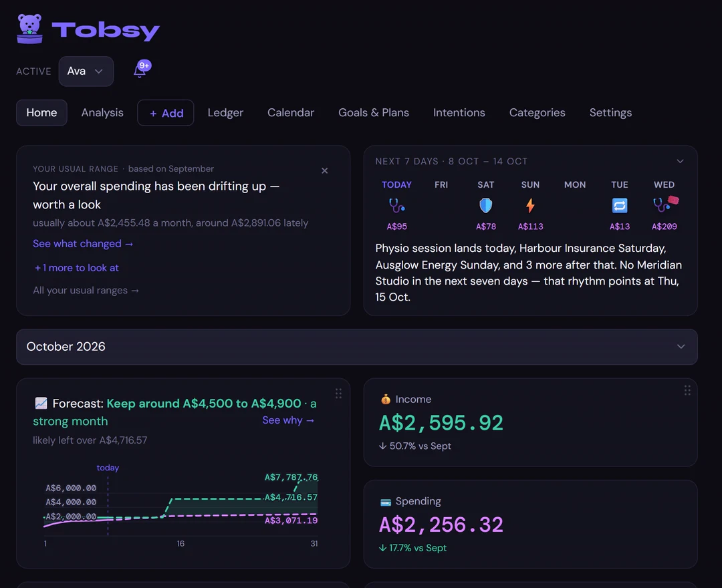Open the See why forecast link
The height and width of the screenshot is (588, 722).
(288, 420)
